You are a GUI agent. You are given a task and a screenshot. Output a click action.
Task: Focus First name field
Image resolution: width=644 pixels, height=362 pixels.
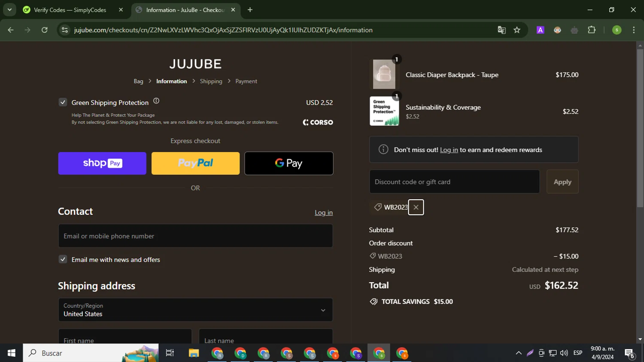click(x=125, y=337)
